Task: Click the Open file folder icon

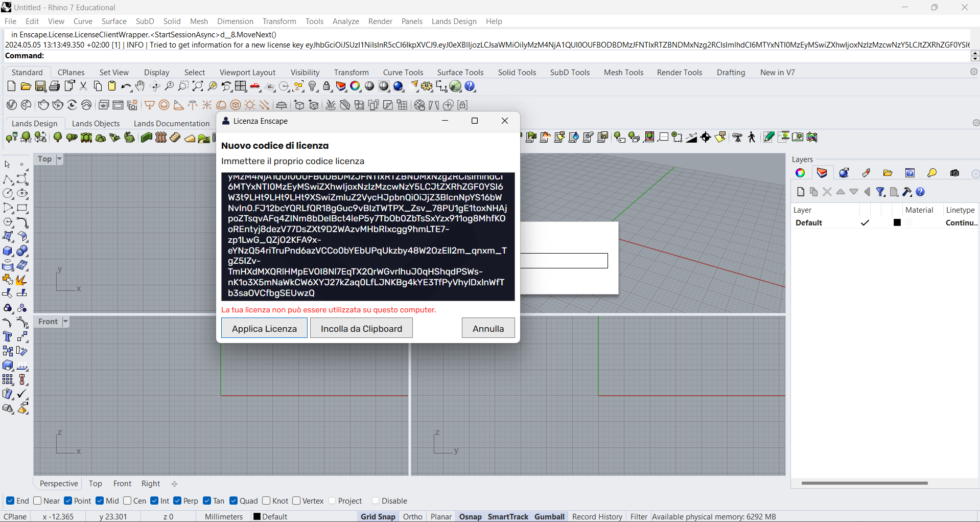Action: [x=26, y=86]
